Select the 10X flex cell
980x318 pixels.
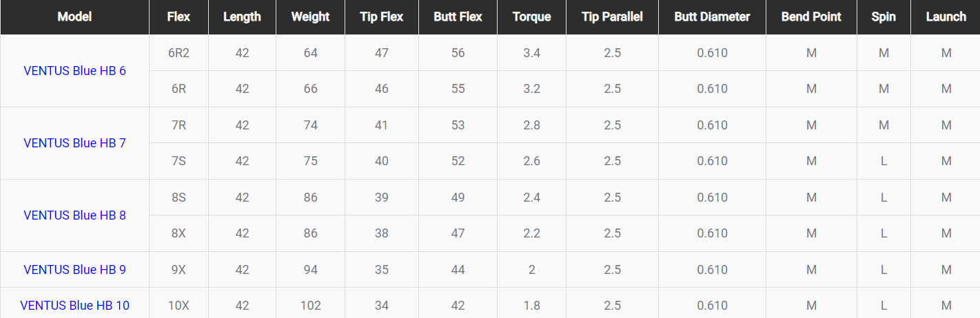click(x=178, y=306)
